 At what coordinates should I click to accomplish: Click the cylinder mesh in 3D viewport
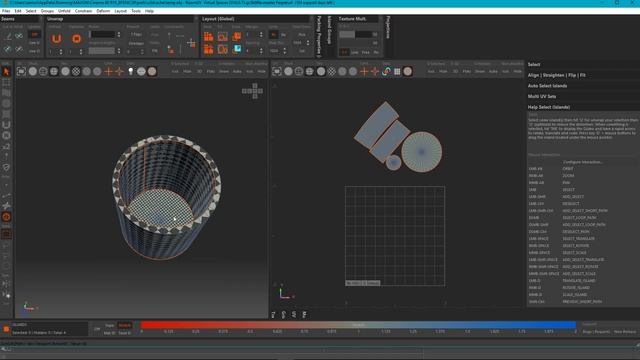(x=166, y=197)
